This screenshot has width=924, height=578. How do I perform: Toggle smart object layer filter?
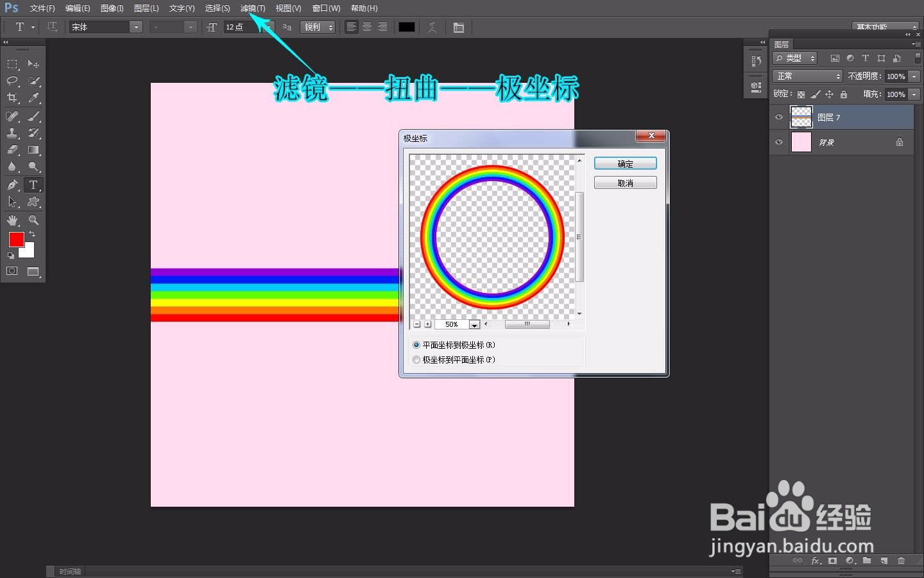896,58
